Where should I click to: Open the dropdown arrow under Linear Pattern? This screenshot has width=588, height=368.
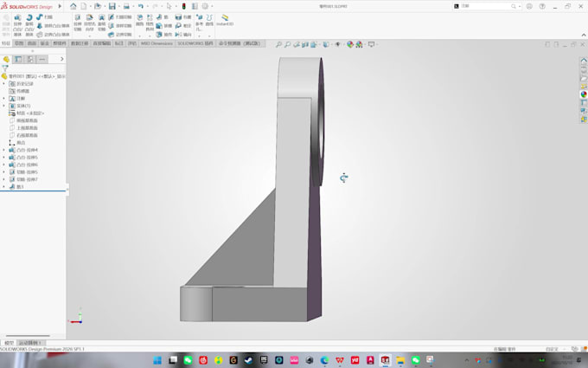tap(150, 36)
